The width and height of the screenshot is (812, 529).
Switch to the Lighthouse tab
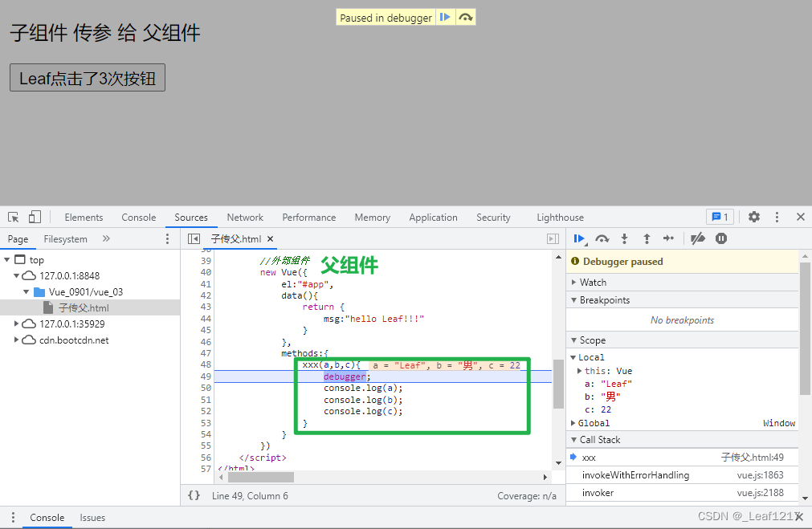[561, 218]
